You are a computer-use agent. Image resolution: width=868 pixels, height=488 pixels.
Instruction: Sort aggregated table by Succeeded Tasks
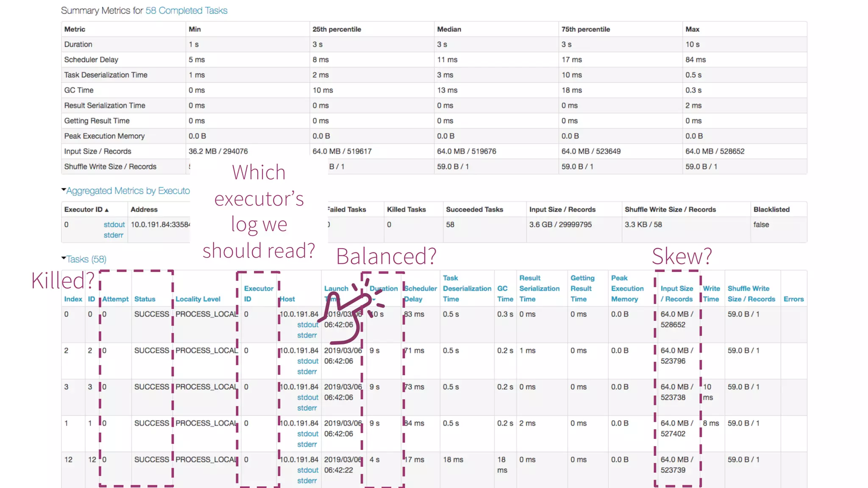pos(474,209)
